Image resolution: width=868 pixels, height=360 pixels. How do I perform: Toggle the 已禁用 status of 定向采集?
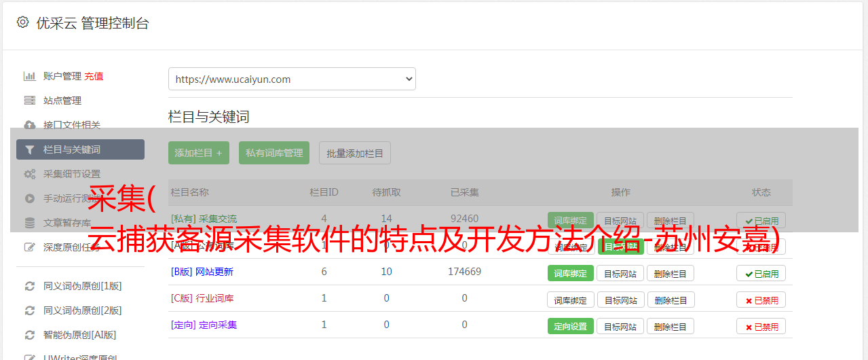click(x=761, y=326)
